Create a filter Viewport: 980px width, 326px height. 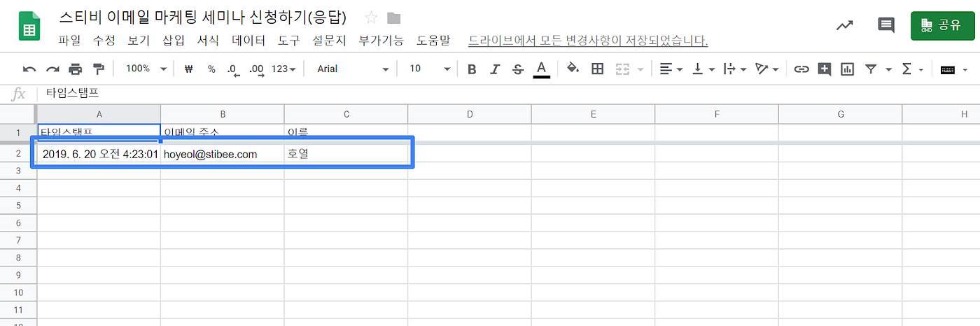click(x=871, y=69)
